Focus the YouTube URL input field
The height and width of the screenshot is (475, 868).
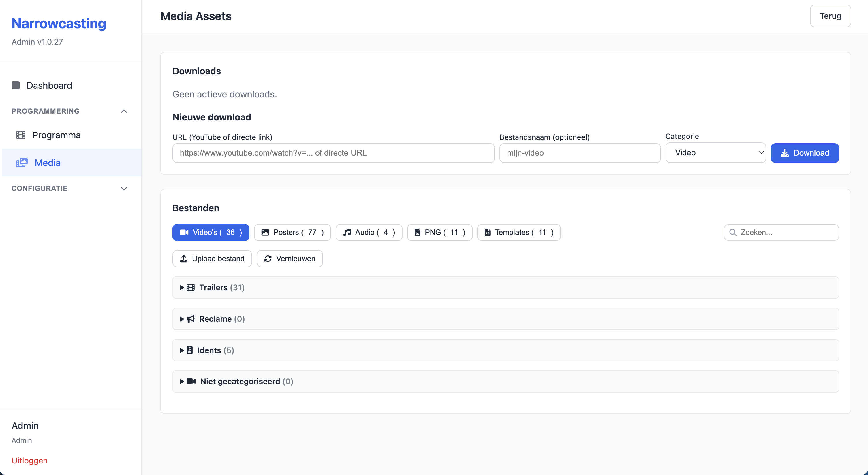click(333, 153)
